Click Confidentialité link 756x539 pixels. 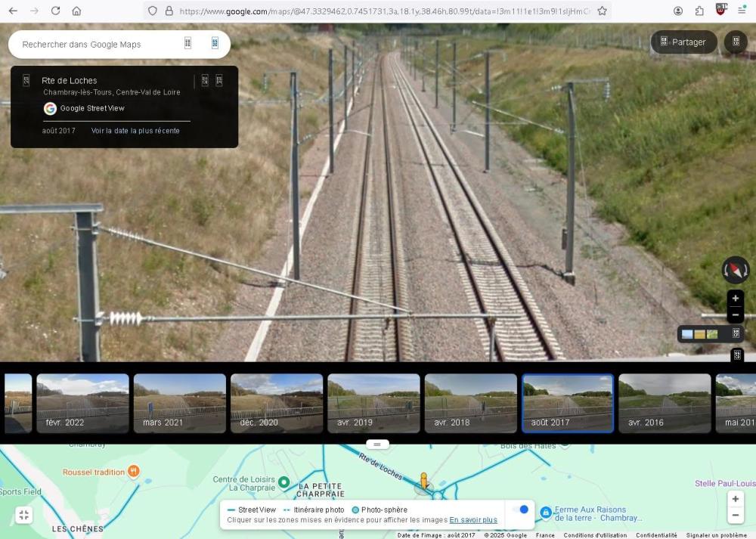(656, 535)
